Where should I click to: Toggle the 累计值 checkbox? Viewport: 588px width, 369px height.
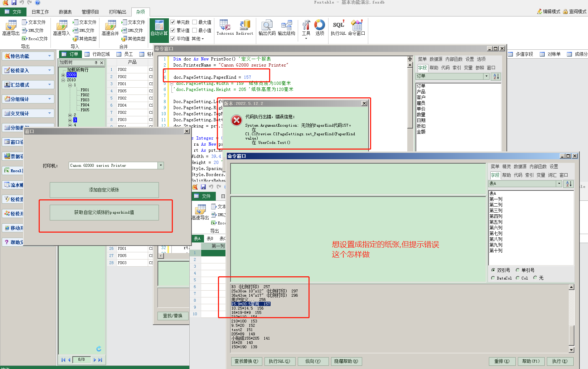point(173,30)
